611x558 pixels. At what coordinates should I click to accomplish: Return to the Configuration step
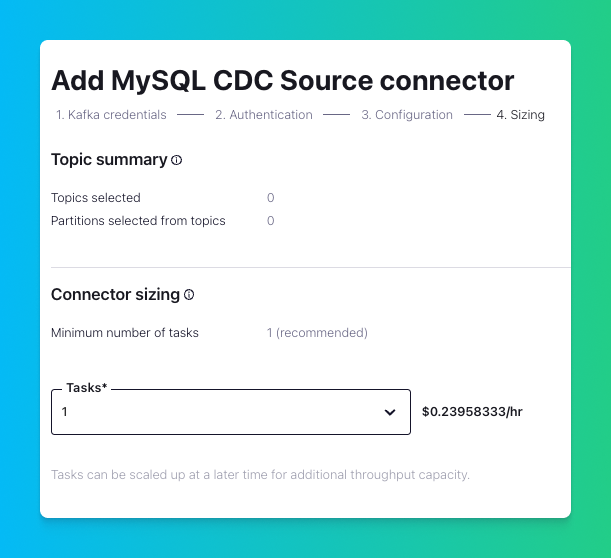pyautogui.click(x=407, y=115)
